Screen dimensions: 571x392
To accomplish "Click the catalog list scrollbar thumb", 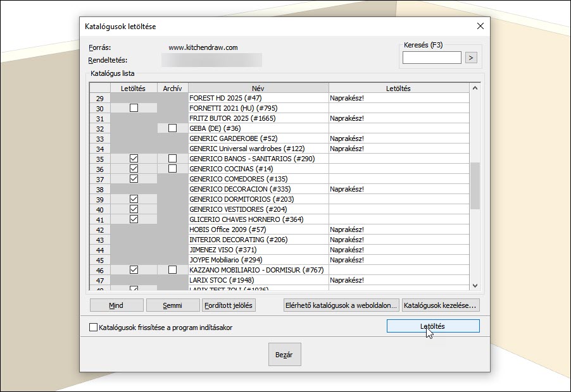I will tap(475, 186).
